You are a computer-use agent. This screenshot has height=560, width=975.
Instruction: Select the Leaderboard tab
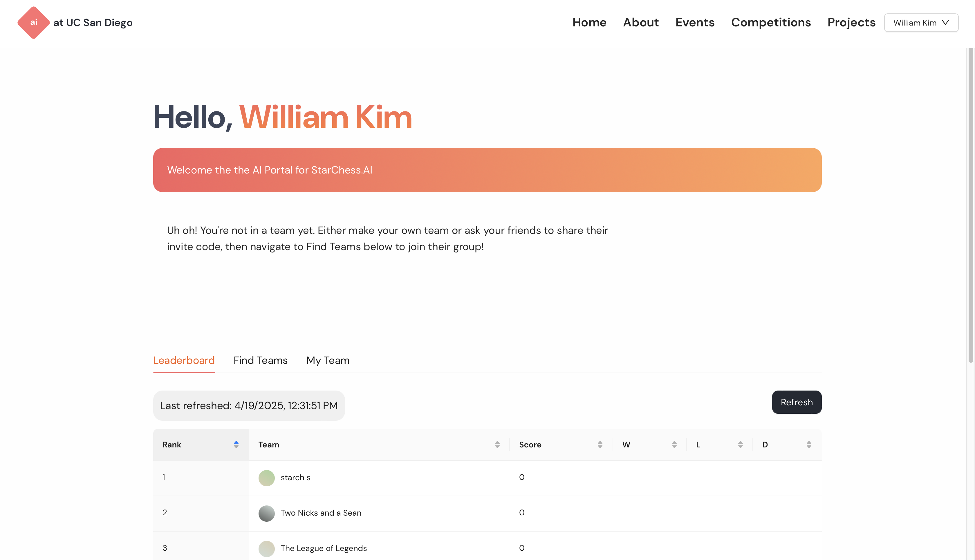[x=184, y=360]
